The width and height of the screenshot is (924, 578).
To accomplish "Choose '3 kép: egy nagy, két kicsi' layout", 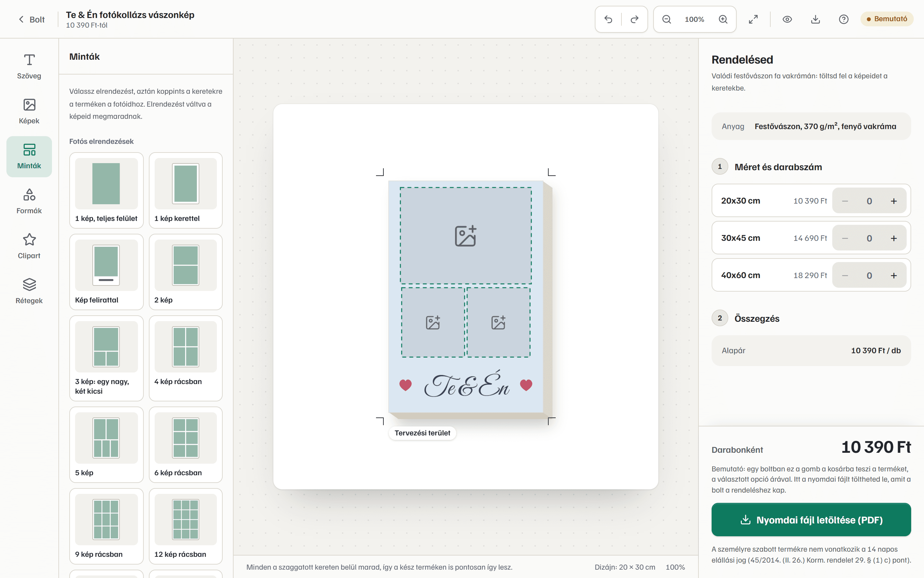I will [x=107, y=358].
